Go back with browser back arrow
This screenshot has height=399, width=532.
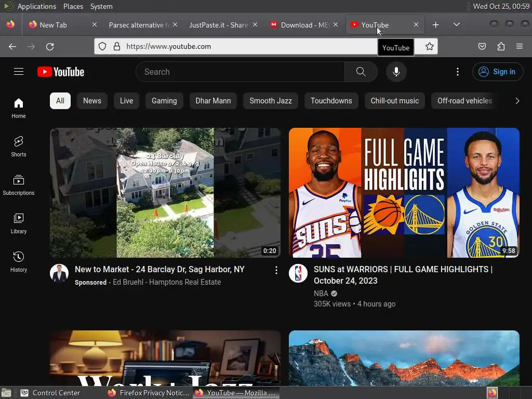(12, 46)
